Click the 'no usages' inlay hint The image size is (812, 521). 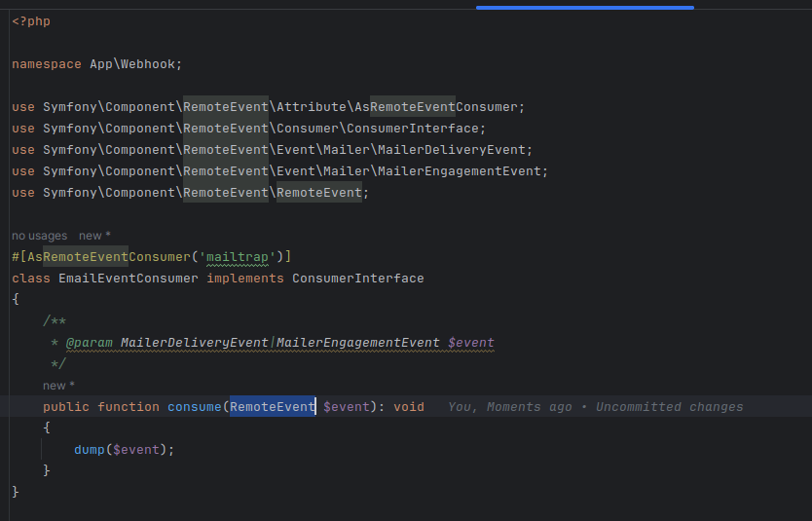point(39,236)
